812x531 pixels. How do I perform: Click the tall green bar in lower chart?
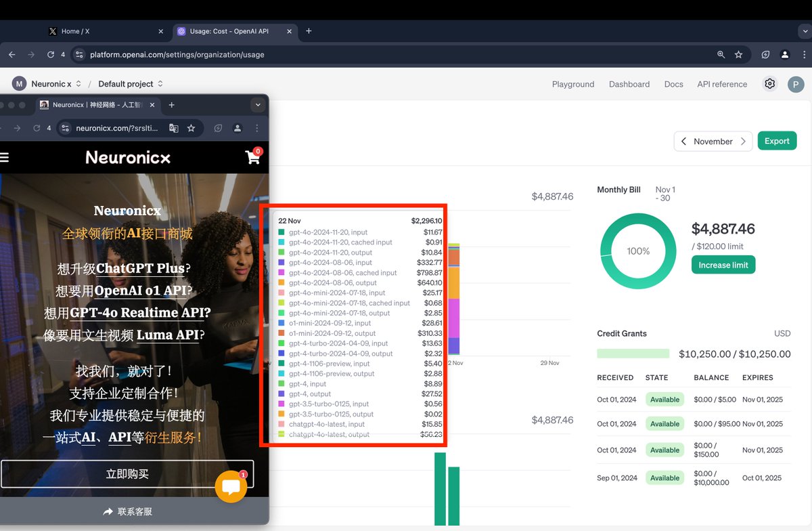[440, 489]
